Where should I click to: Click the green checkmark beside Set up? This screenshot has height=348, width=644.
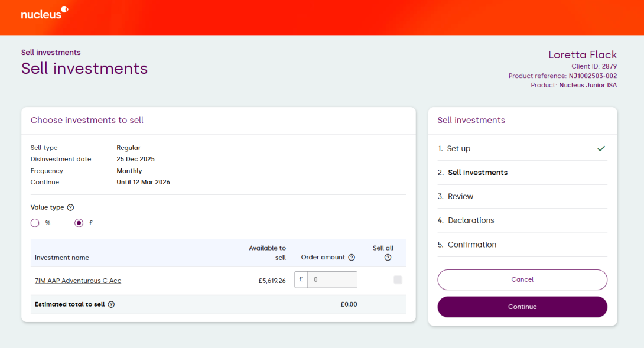pos(601,149)
